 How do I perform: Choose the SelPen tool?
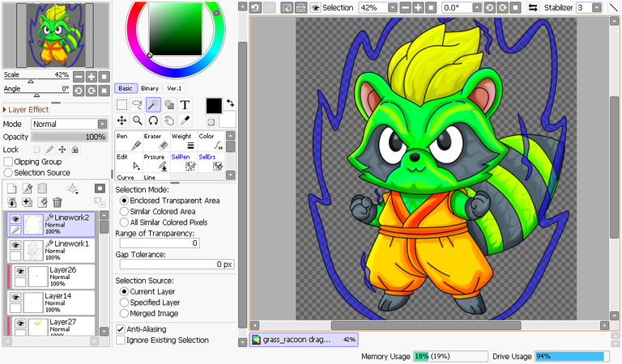point(184,163)
